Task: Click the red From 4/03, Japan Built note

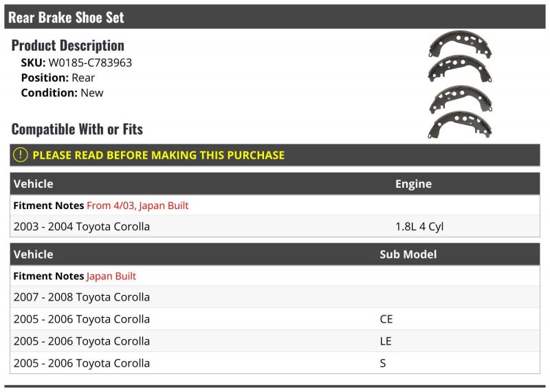Action: [137, 206]
